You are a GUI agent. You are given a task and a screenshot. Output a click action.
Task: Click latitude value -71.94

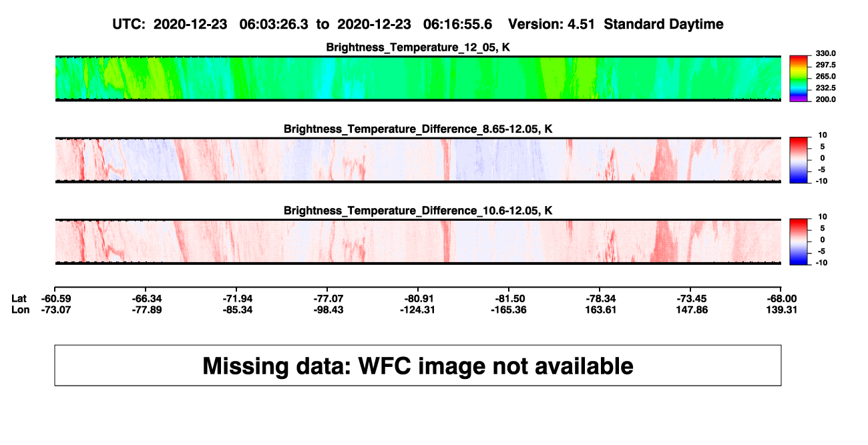tap(238, 298)
